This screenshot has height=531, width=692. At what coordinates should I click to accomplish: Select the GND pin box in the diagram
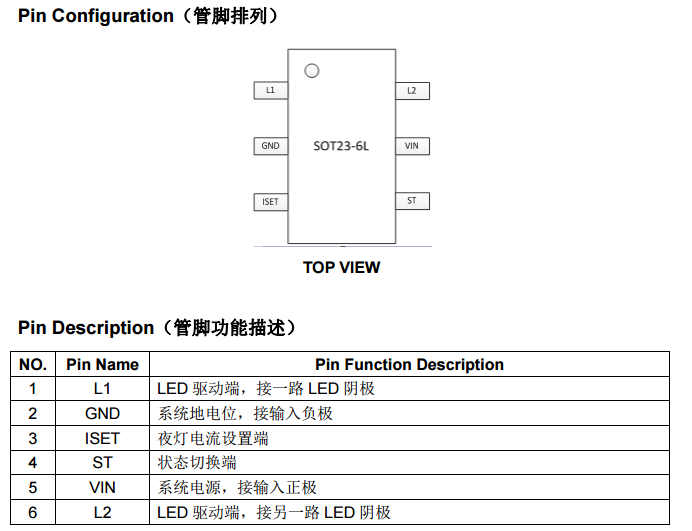pos(270,146)
